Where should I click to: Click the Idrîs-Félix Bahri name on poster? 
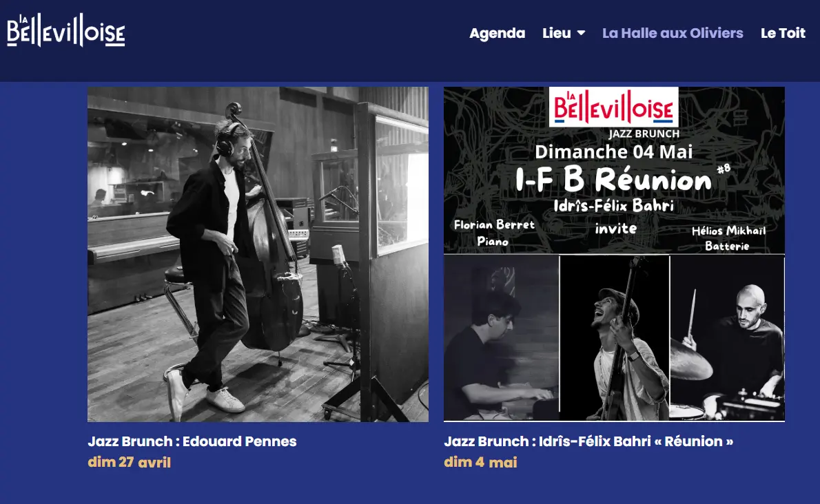pyautogui.click(x=613, y=205)
